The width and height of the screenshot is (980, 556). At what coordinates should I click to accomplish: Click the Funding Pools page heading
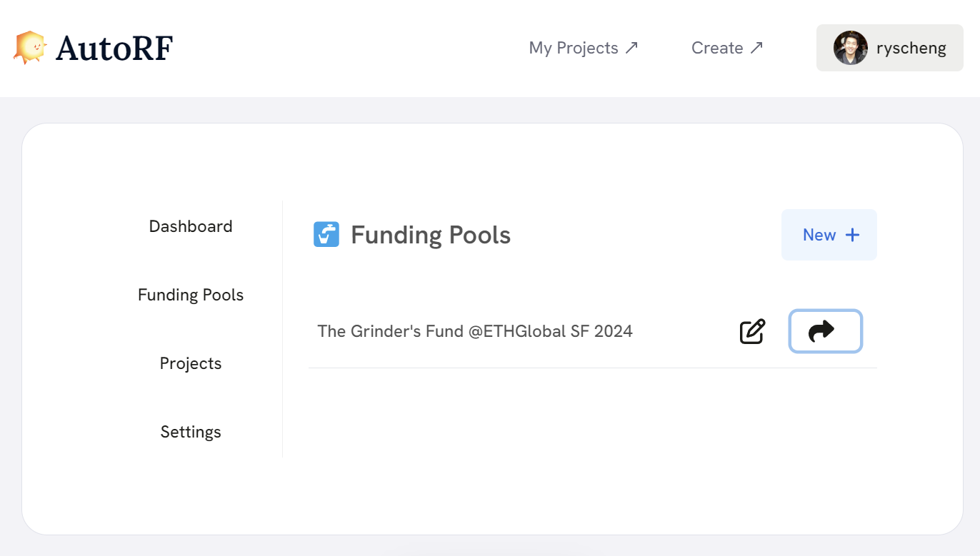(431, 235)
